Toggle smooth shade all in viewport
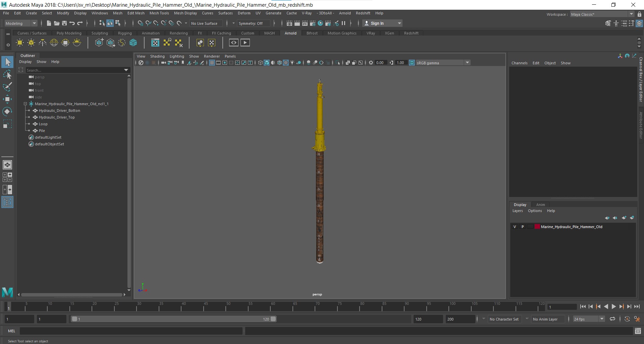This screenshot has height=344, width=644. click(267, 63)
